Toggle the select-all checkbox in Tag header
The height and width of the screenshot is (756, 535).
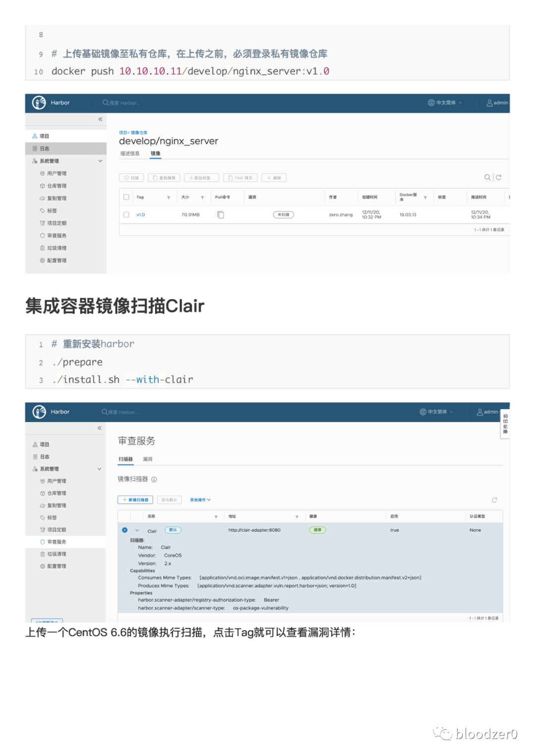[x=126, y=197]
